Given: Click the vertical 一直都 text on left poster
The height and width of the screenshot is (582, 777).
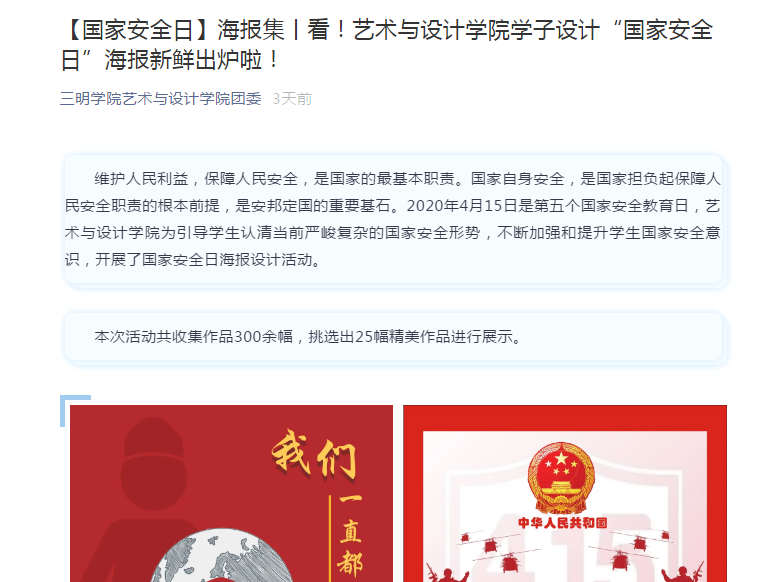Looking at the screenshot, I should point(350,538).
